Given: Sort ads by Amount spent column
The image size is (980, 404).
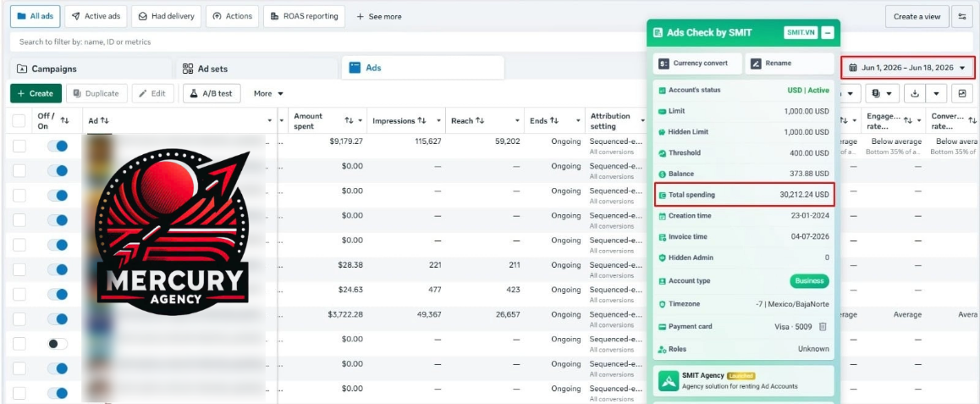Looking at the screenshot, I should point(350,120).
